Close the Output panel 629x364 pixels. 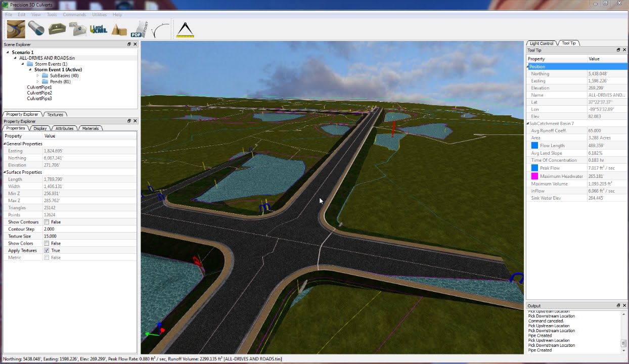tap(624, 306)
